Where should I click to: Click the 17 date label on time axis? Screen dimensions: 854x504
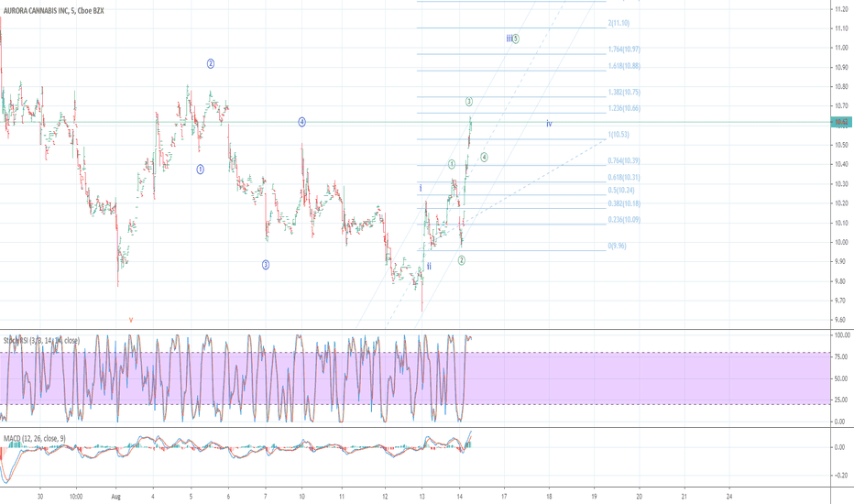tap(504, 497)
